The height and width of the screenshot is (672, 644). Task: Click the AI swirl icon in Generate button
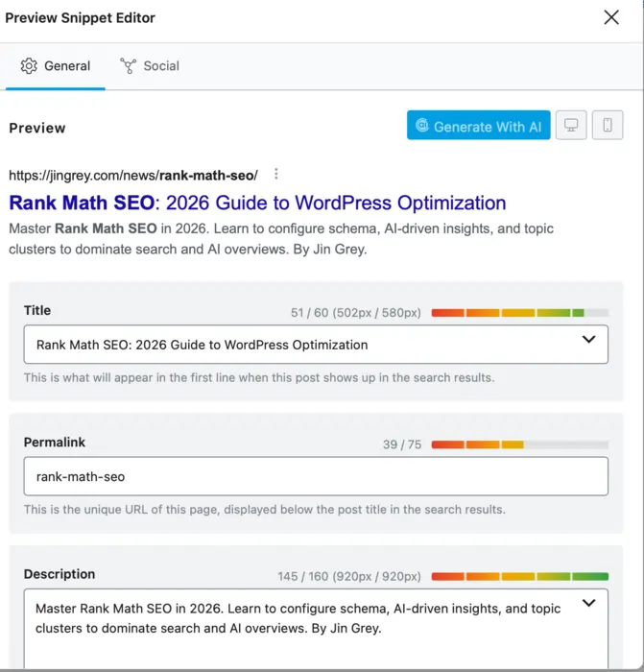point(421,127)
